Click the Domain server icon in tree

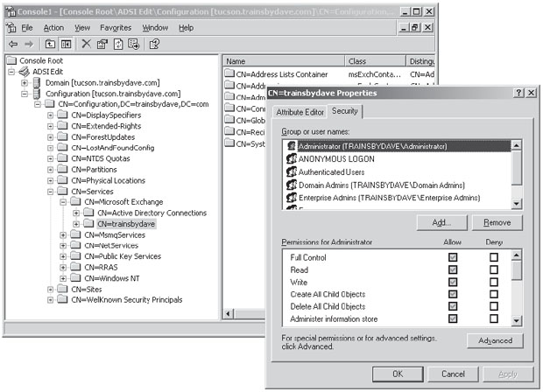(x=37, y=83)
